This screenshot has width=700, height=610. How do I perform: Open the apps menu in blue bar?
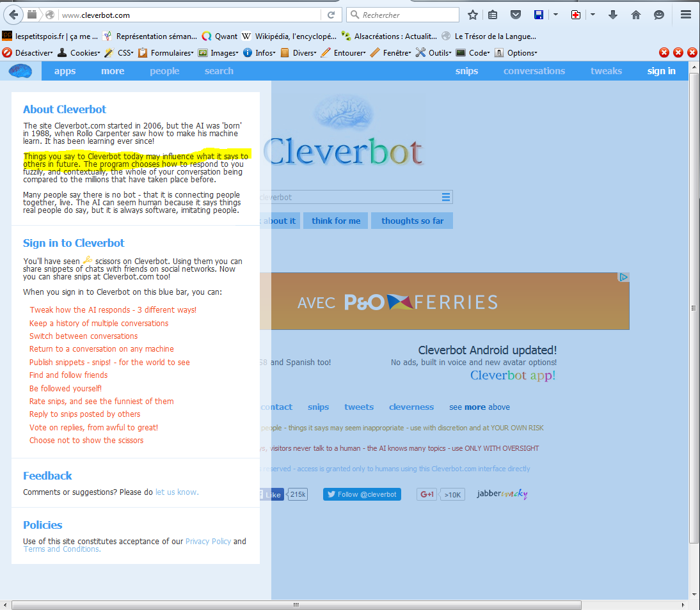(x=65, y=71)
